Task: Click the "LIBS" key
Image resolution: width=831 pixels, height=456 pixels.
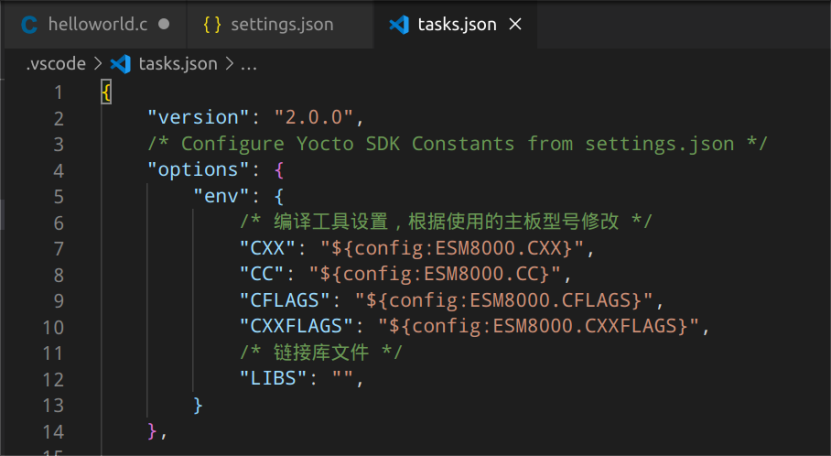Action: click(x=273, y=379)
